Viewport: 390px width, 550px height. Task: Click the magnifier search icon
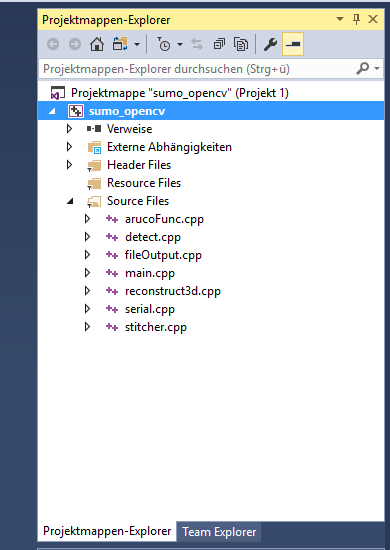(363, 68)
